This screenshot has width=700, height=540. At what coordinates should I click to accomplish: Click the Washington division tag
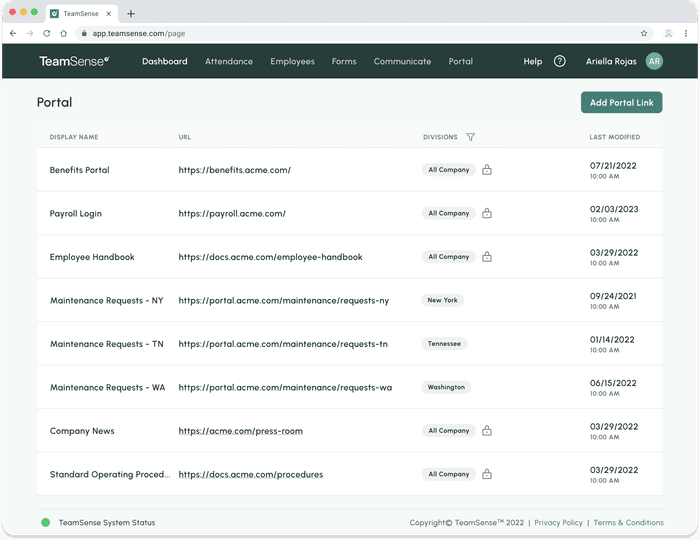coord(446,387)
